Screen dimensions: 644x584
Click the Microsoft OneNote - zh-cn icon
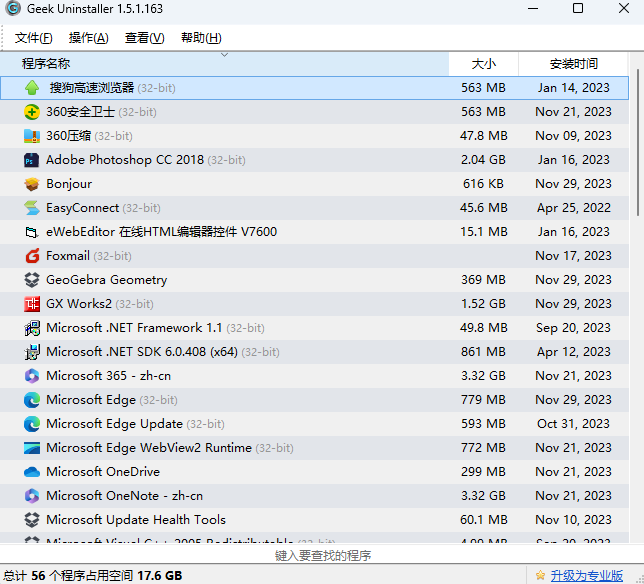point(32,496)
